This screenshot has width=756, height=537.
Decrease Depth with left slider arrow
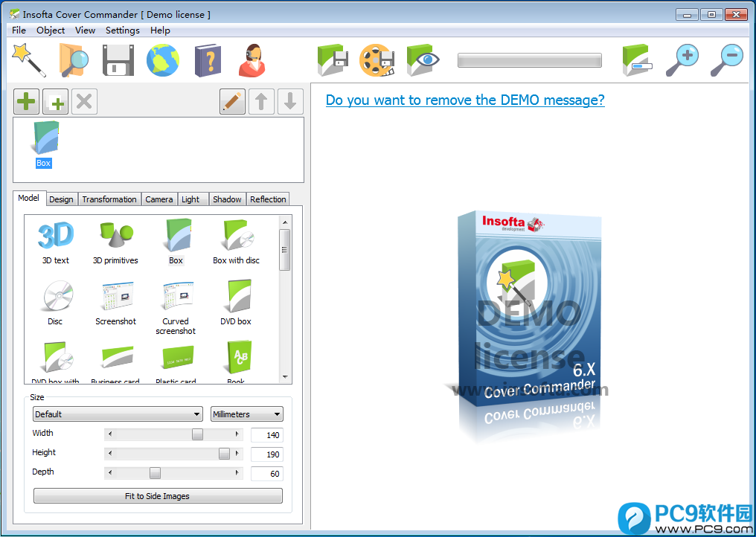pos(110,473)
